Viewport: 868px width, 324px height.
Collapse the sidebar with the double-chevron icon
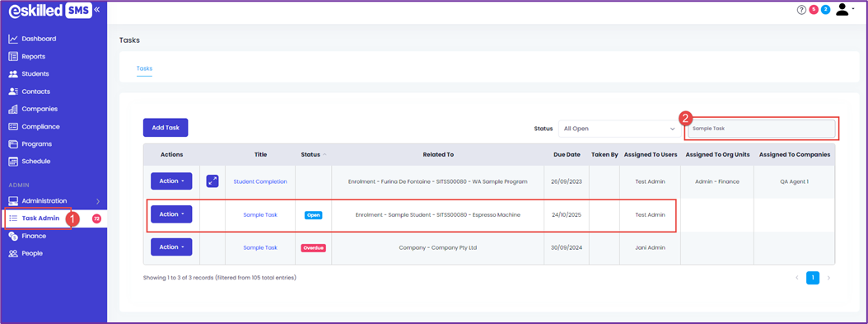[97, 9]
